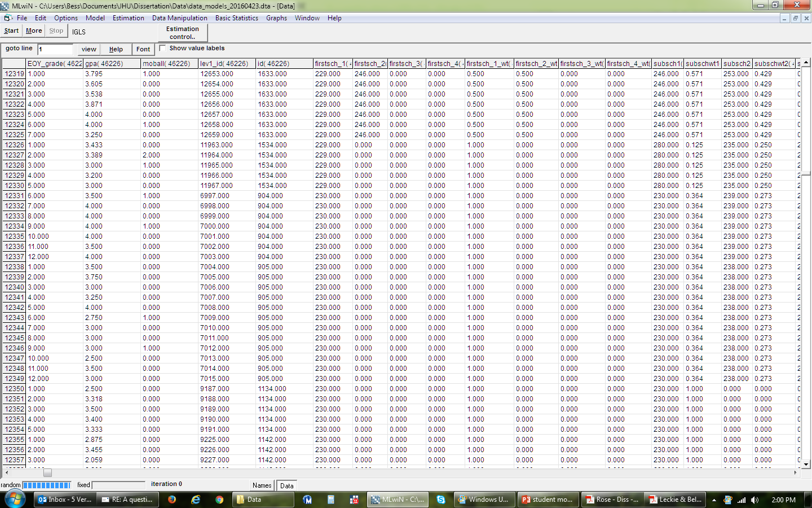812x508 pixels.
Task: Click the random progress bar indicator
Action: pos(46,485)
